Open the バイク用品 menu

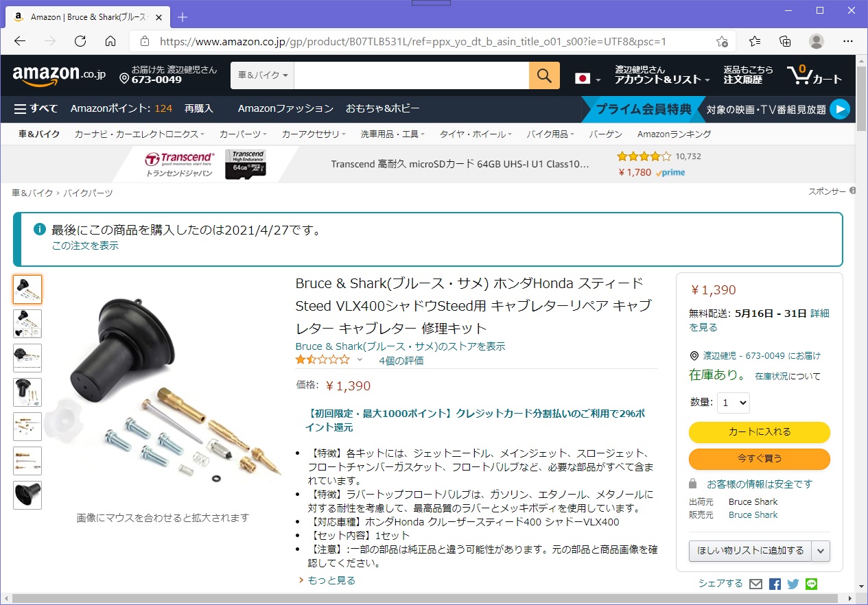tap(550, 134)
